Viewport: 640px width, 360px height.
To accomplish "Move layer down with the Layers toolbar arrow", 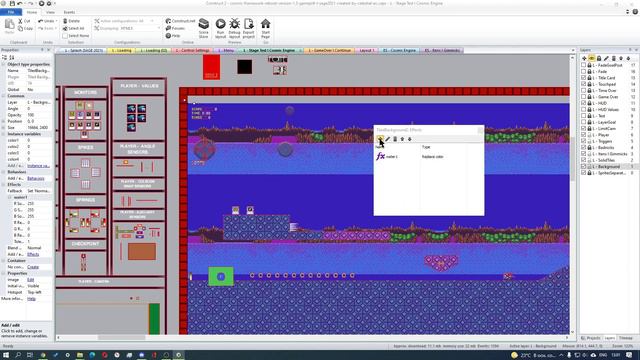I will tap(628, 58).
